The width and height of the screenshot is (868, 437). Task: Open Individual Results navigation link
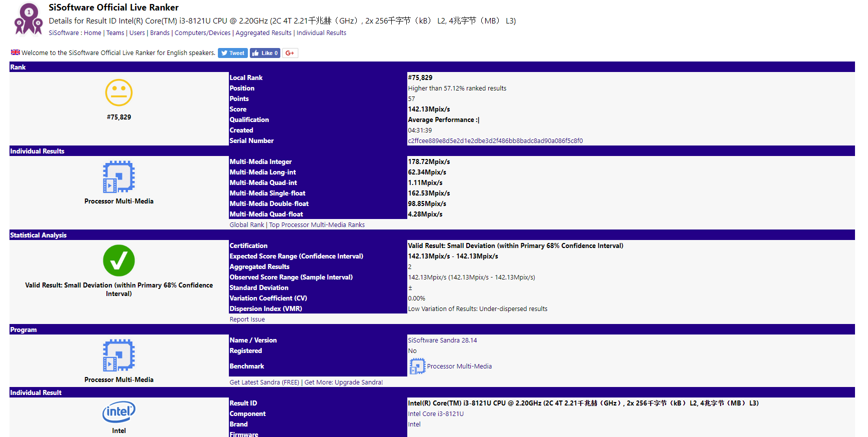tap(321, 33)
